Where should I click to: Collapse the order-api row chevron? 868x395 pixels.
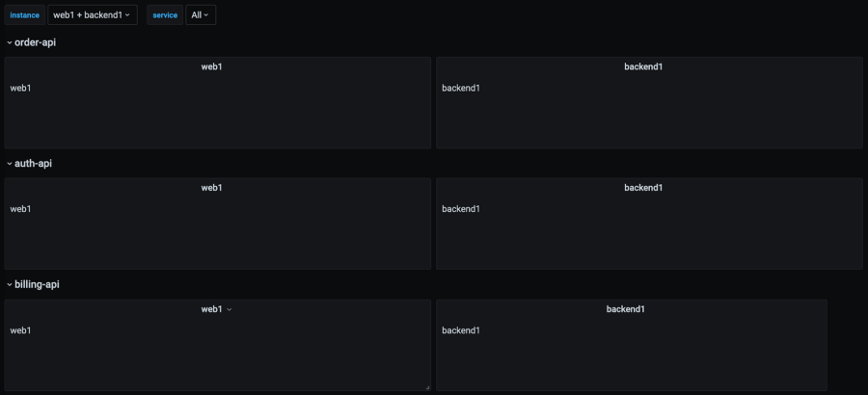click(9, 42)
